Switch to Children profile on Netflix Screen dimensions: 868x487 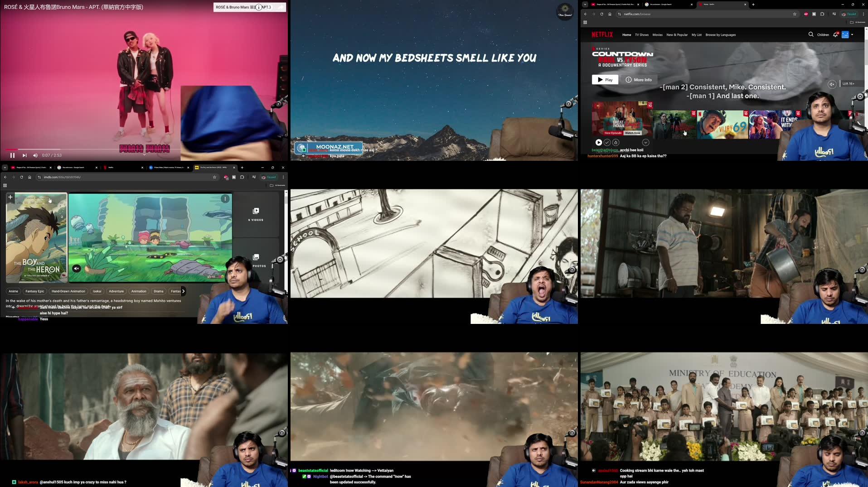(823, 35)
